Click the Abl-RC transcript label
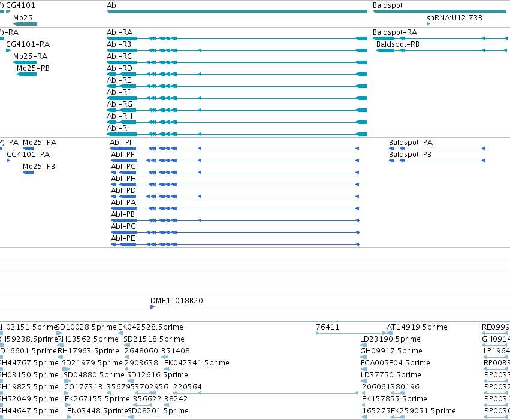This screenshot has height=420, width=510. (x=119, y=56)
